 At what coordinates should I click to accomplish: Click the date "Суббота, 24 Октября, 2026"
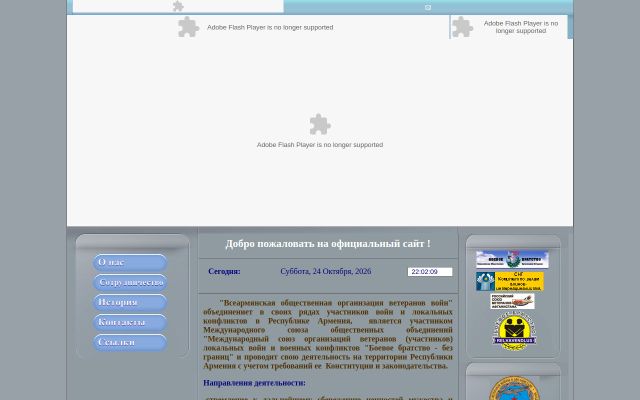pyautogui.click(x=326, y=271)
